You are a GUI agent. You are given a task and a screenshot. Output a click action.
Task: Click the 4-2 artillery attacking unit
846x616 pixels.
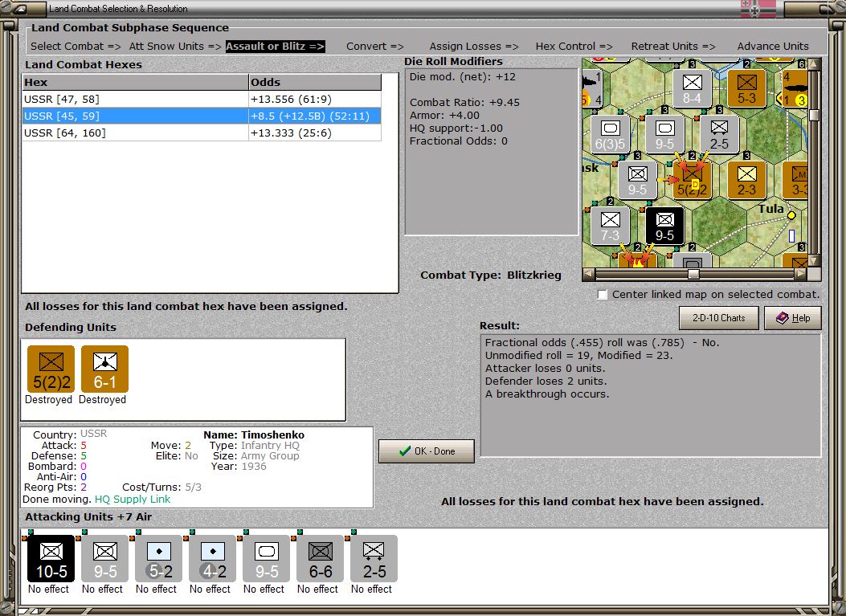(212, 559)
